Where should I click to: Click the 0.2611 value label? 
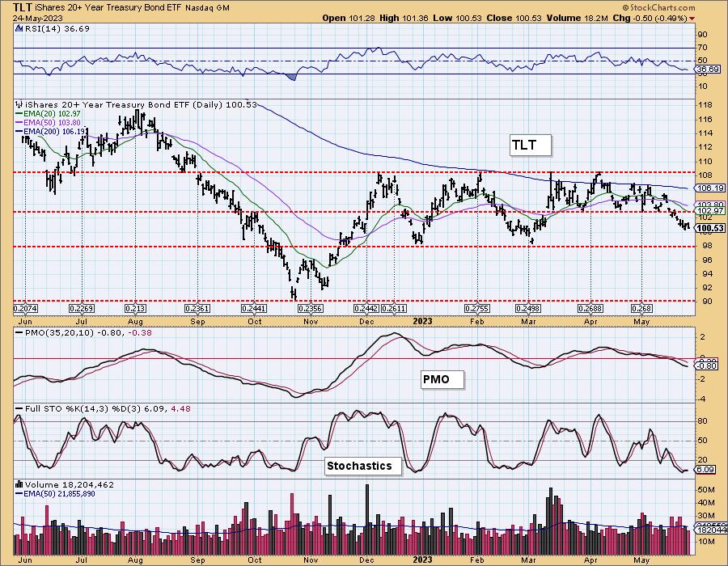coord(394,309)
